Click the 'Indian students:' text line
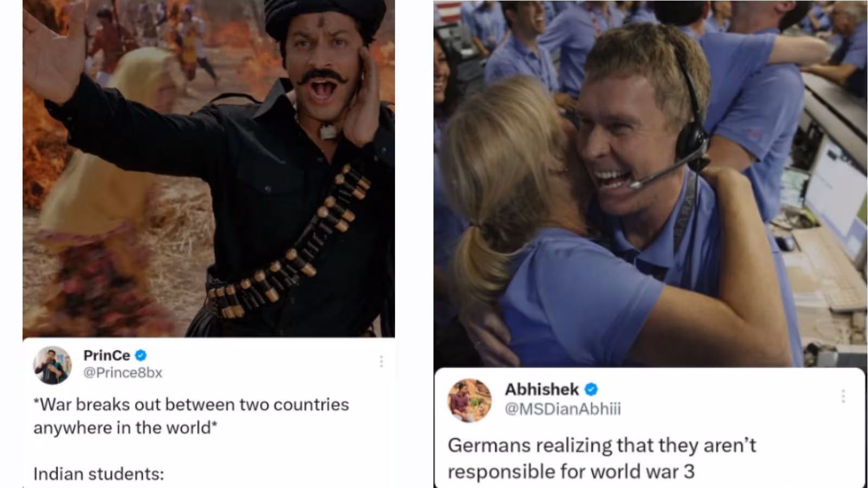 coord(99,474)
